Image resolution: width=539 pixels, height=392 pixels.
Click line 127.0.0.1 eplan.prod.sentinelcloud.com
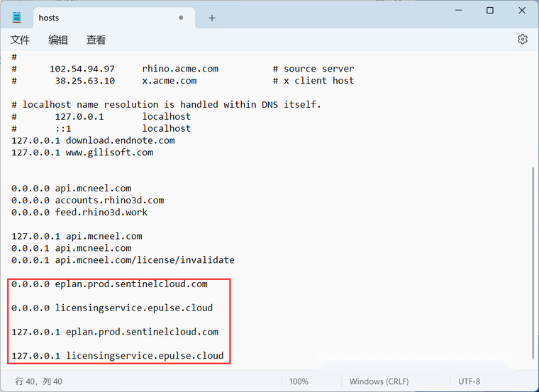coord(115,332)
